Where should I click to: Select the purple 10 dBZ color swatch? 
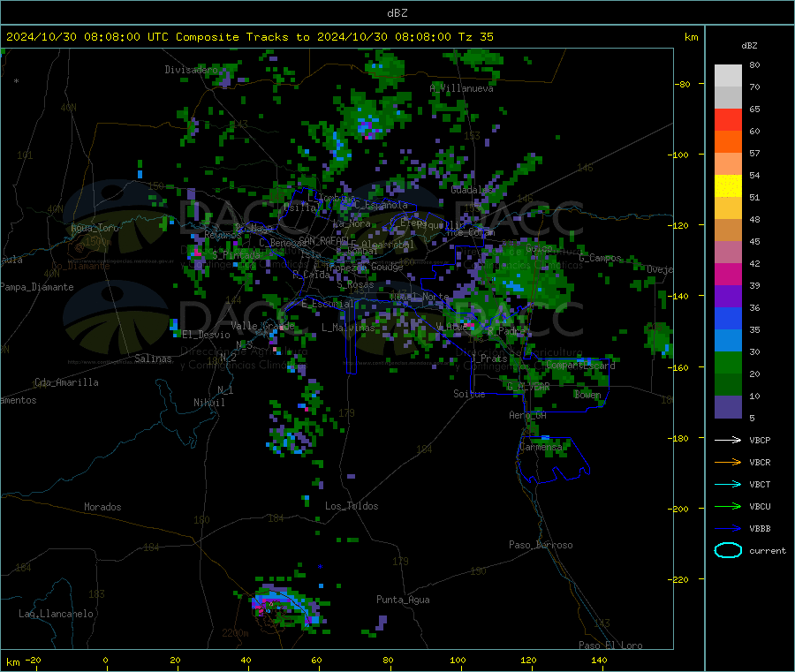click(x=728, y=407)
